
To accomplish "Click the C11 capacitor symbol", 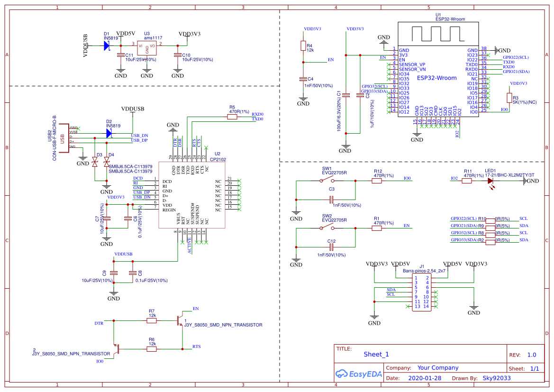I will pyautogui.click(x=121, y=55).
